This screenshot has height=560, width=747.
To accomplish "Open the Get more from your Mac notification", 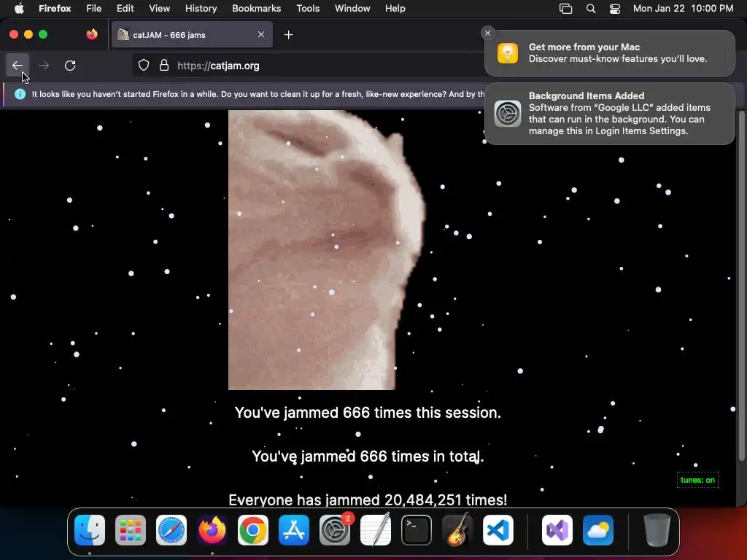I will 610,52.
